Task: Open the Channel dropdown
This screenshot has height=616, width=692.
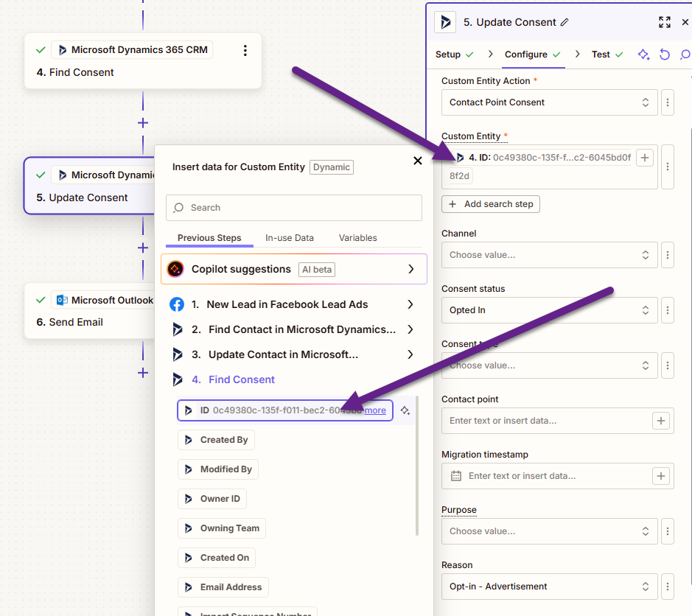Action: click(549, 255)
